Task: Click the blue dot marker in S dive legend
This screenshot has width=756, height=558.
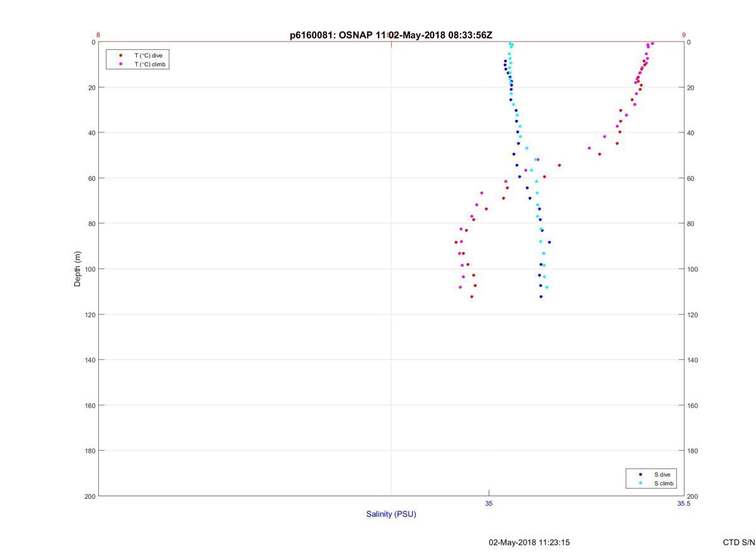Action: point(640,474)
